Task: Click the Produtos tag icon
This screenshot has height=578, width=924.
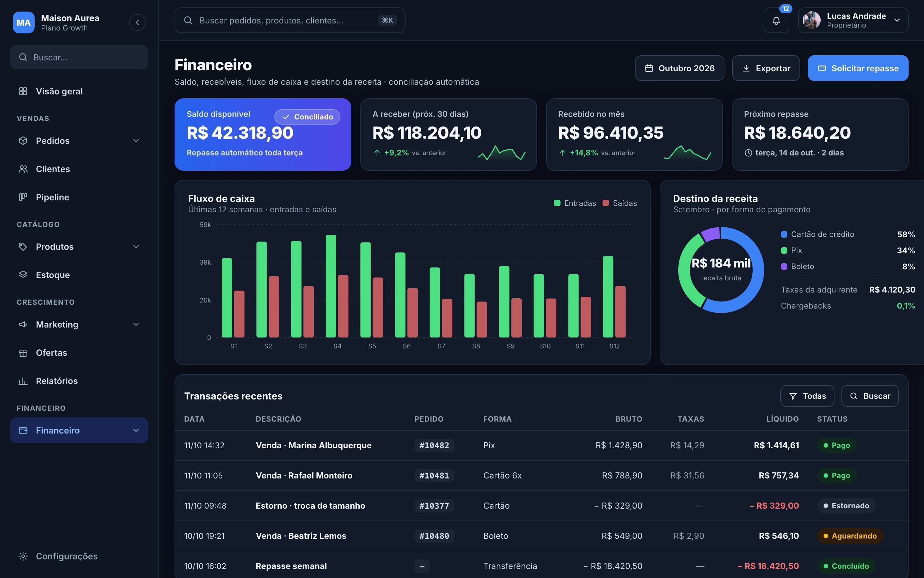Action: click(23, 247)
